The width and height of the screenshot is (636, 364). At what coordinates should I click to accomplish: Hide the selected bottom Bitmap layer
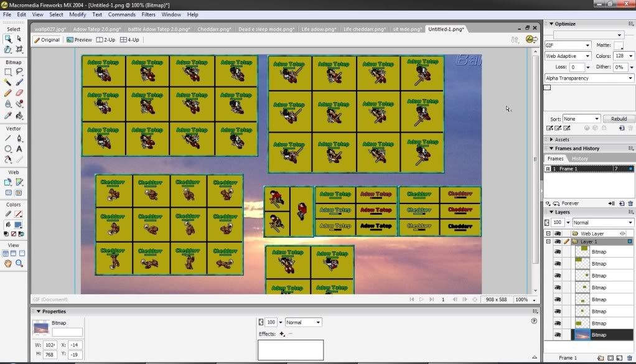[558, 335]
